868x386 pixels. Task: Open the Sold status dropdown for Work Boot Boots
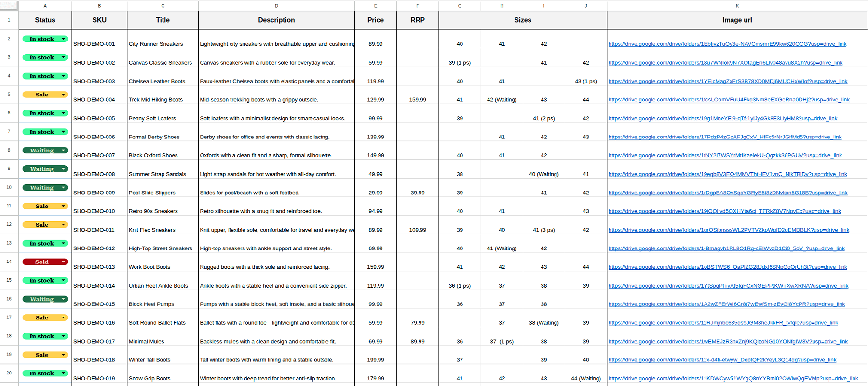63,262
